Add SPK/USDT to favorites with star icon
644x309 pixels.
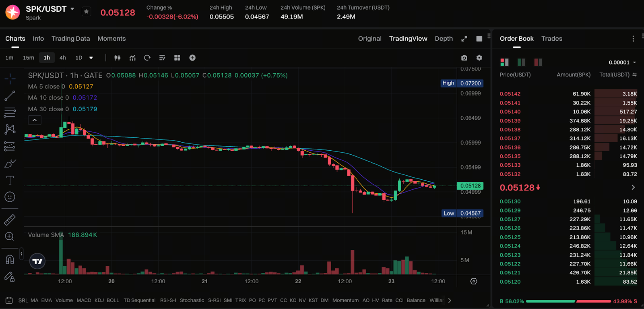point(86,12)
